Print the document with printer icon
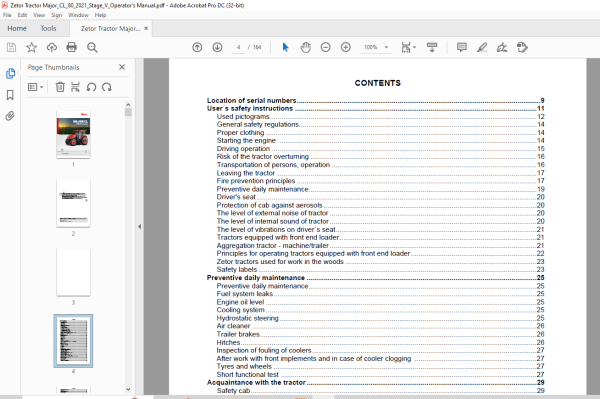 tap(72, 47)
